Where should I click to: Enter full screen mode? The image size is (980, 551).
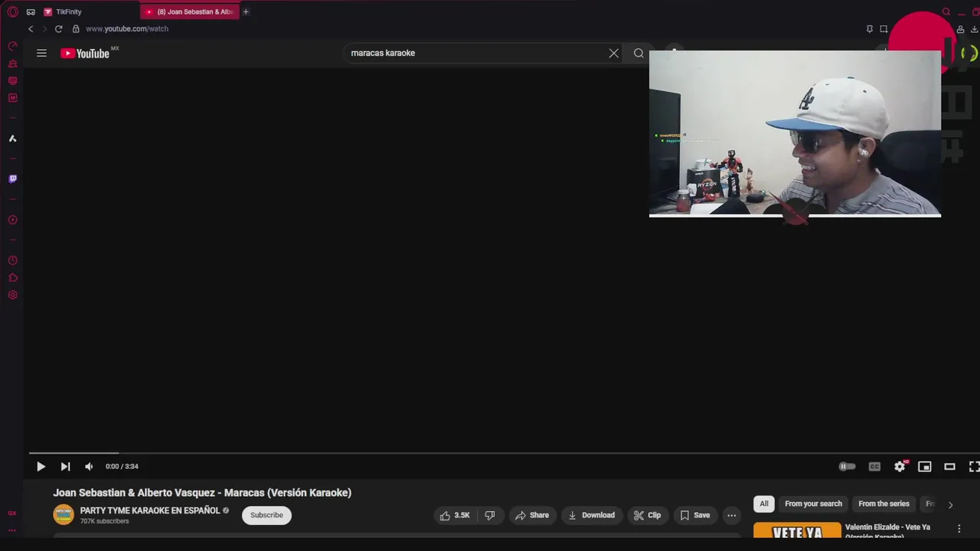[x=974, y=466]
